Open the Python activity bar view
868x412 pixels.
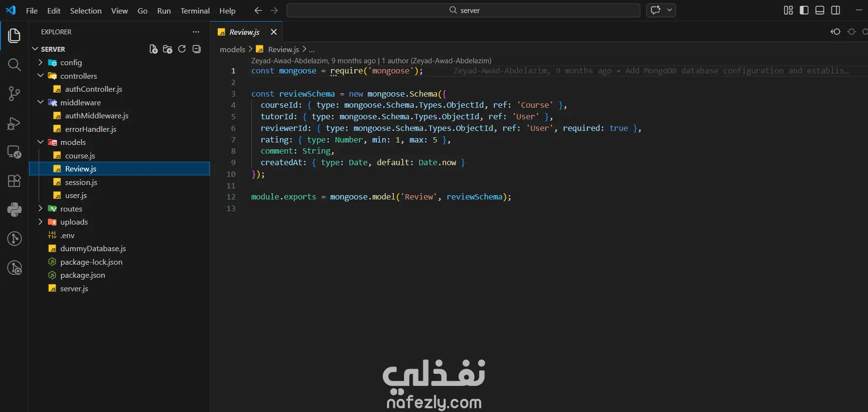tap(14, 209)
